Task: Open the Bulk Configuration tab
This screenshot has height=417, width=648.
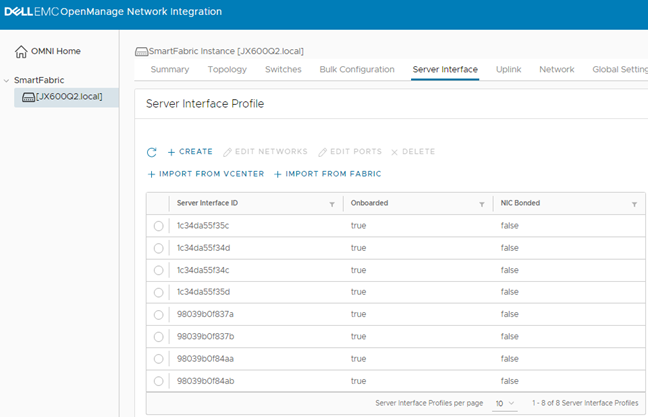Action: click(x=357, y=69)
